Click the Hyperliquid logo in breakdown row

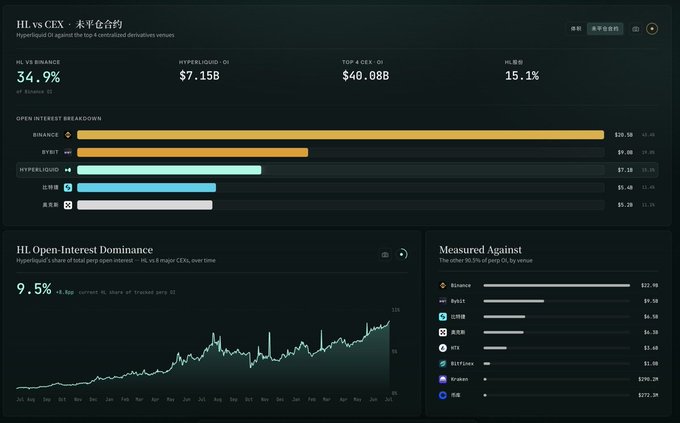click(x=68, y=170)
